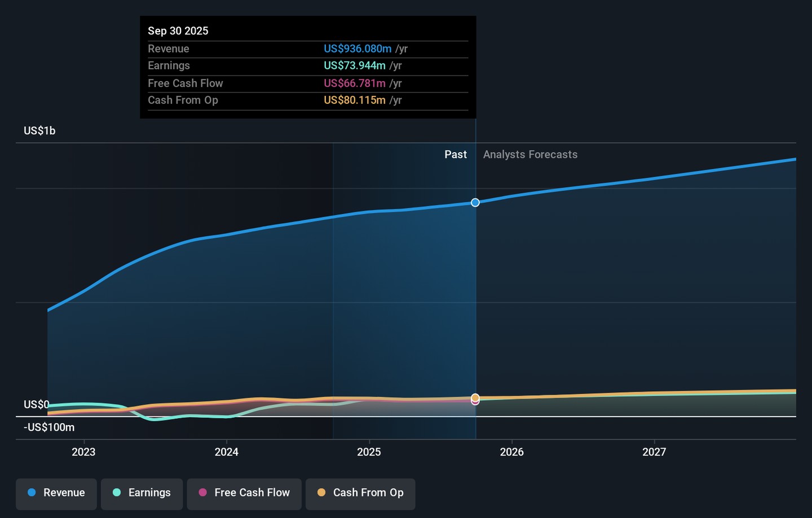Click the 2025 x-axis label
This screenshot has width=812, height=518.
[x=369, y=452]
